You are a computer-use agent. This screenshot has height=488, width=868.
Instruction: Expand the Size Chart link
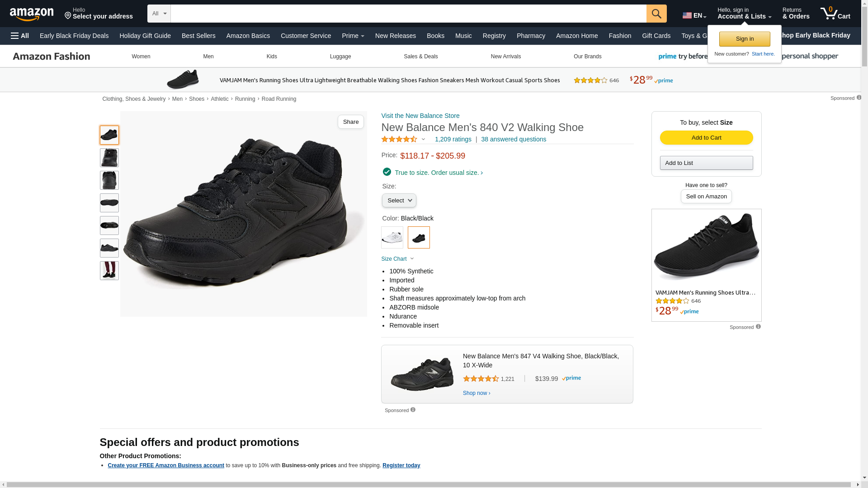tap(397, 259)
